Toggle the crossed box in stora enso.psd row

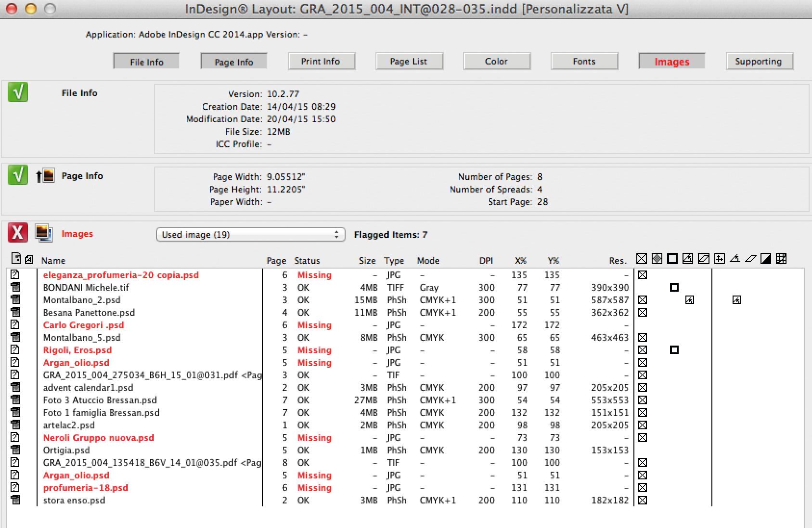pos(642,500)
